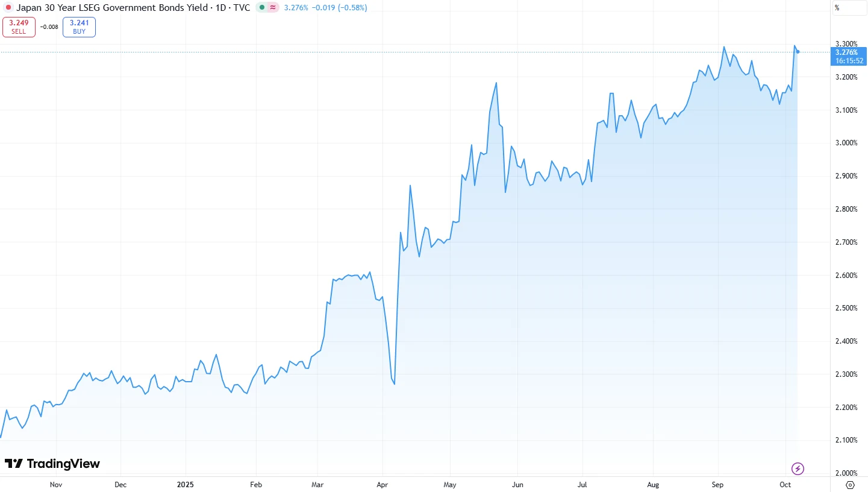Click the Sep label on time axis

point(717,485)
